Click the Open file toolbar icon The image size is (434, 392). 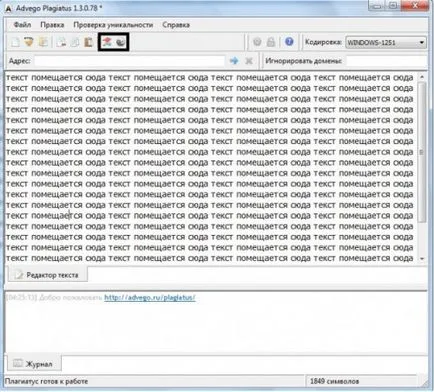29,42
